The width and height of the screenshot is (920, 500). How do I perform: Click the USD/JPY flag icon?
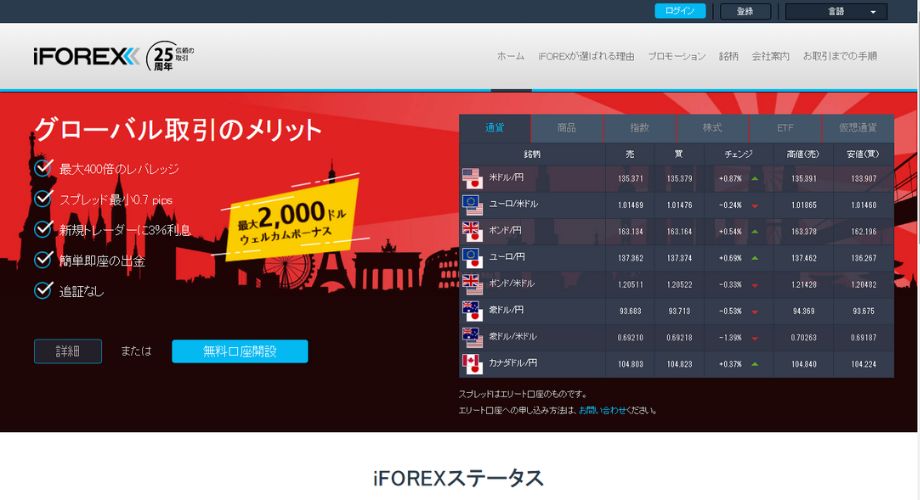472,178
